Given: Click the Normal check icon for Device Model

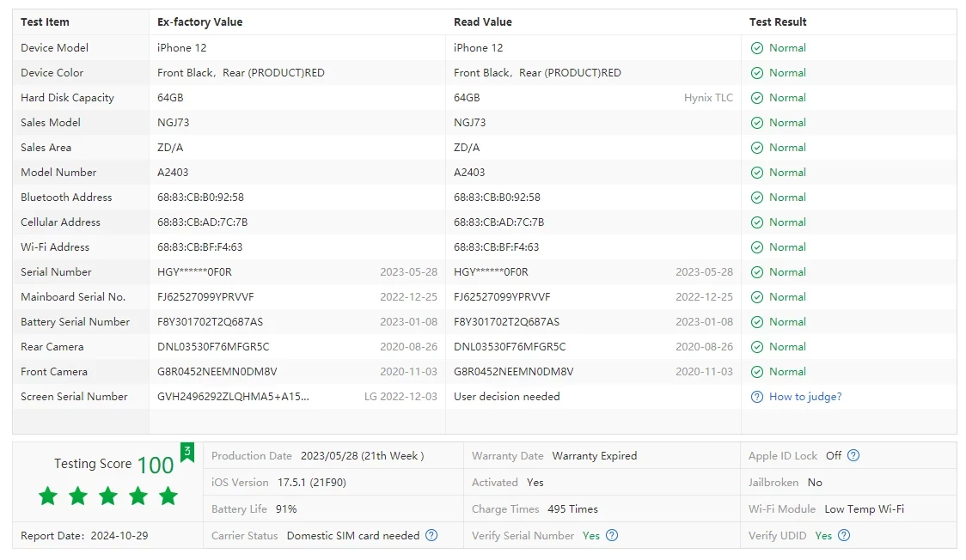Looking at the screenshot, I should point(756,48).
